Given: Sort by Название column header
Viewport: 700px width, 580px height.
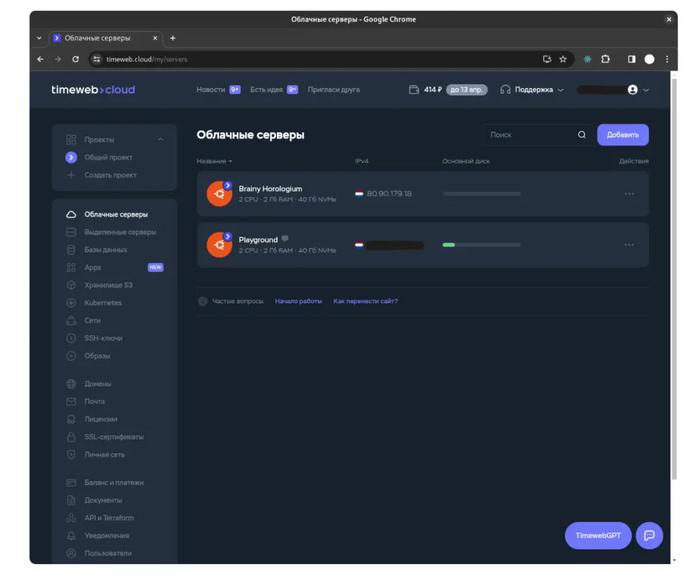Looking at the screenshot, I should pyautogui.click(x=214, y=161).
